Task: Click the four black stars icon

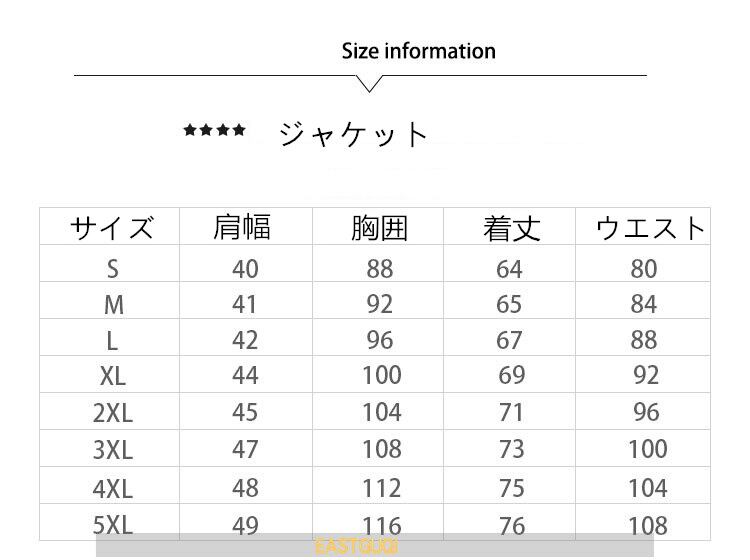Action: pos(214,130)
